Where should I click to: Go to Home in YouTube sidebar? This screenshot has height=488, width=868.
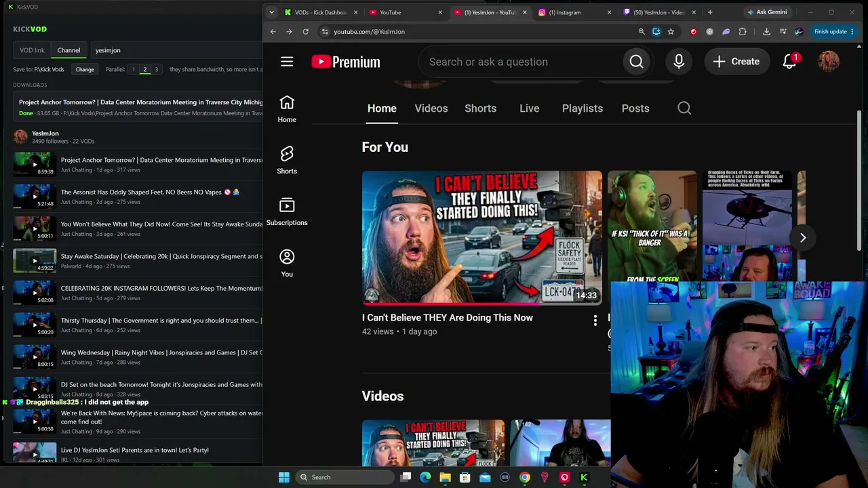[x=287, y=109]
